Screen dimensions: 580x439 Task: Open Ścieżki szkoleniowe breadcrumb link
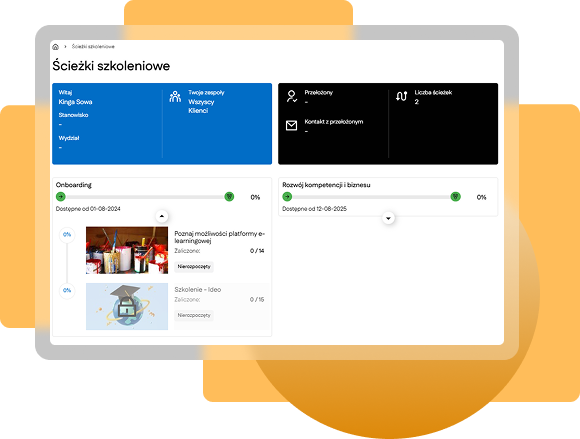click(x=93, y=47)
